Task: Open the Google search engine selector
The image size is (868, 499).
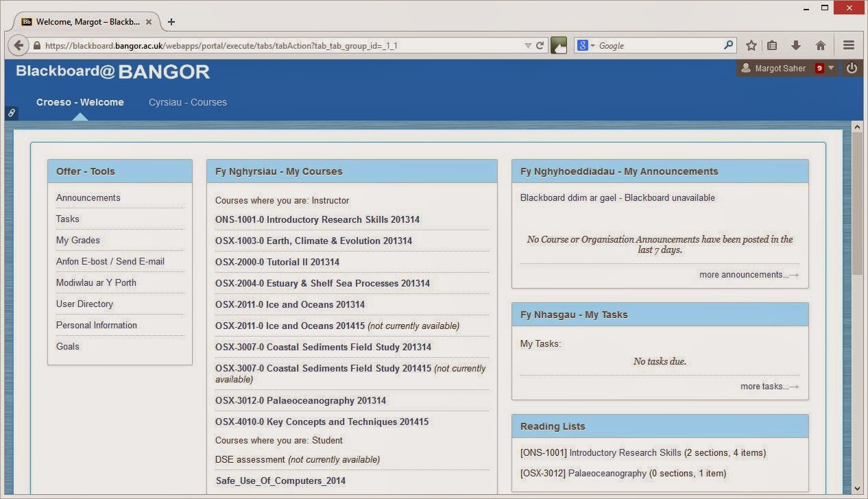Action: [x=586, y=45]
